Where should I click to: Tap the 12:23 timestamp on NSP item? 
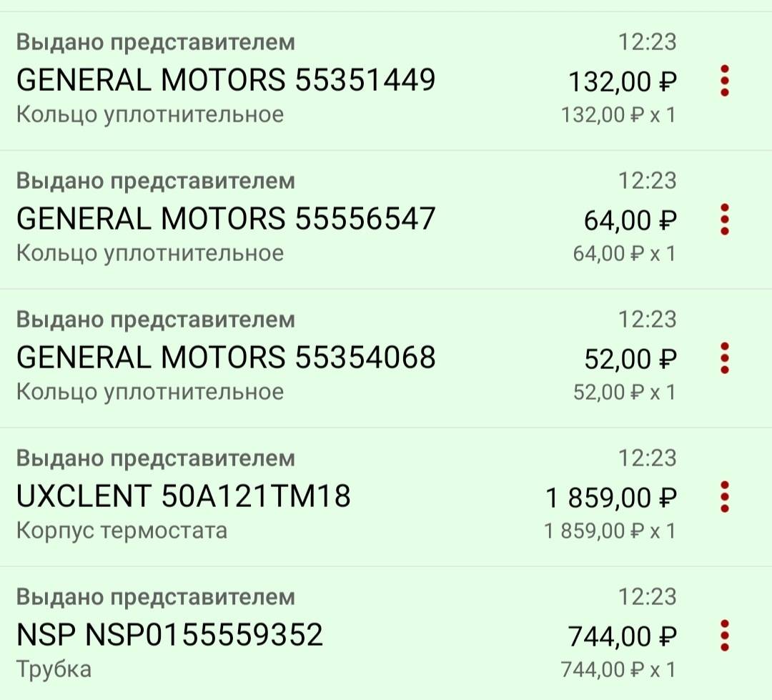point(647,596)
